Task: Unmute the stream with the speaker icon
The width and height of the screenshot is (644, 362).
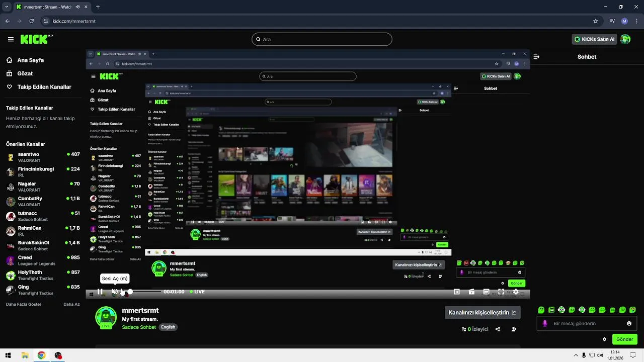Action: (115, 292)
